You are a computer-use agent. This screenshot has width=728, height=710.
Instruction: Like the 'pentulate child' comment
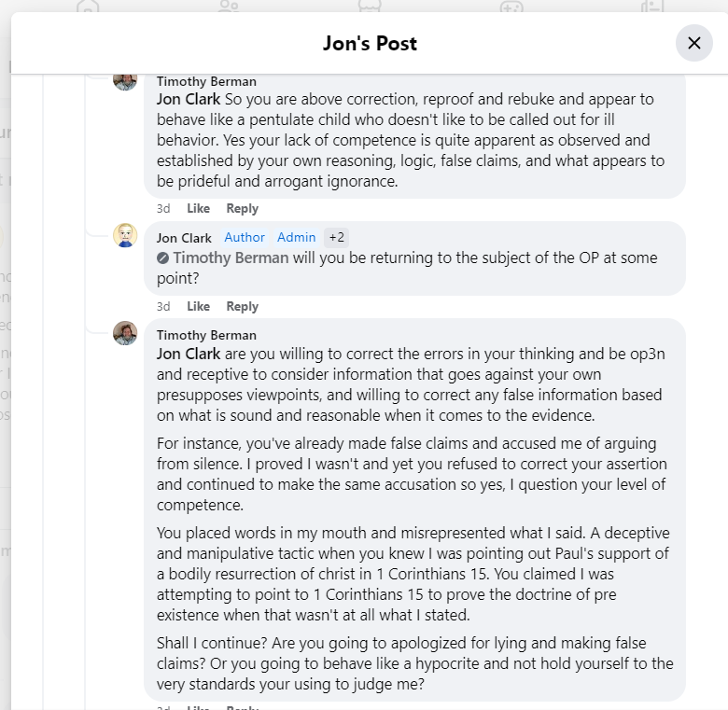(198, 208)
